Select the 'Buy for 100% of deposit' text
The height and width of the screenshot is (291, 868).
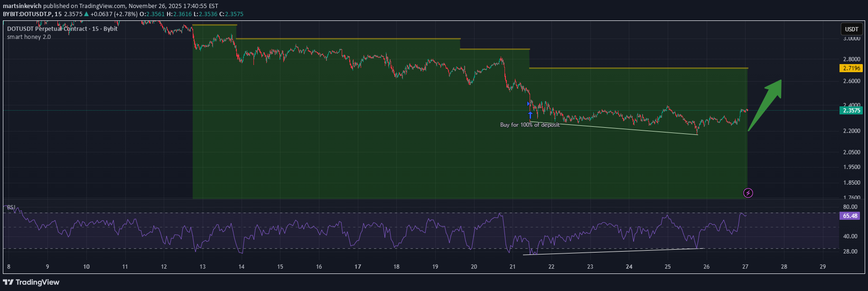530,125
